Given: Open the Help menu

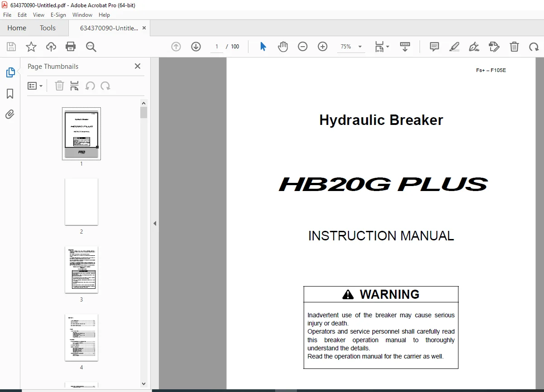Looking at the screenshot, I should click(104, 15).
